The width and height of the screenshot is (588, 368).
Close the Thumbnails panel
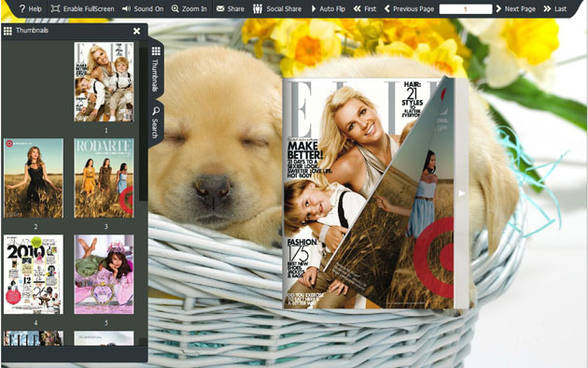(x=136, y=31)
